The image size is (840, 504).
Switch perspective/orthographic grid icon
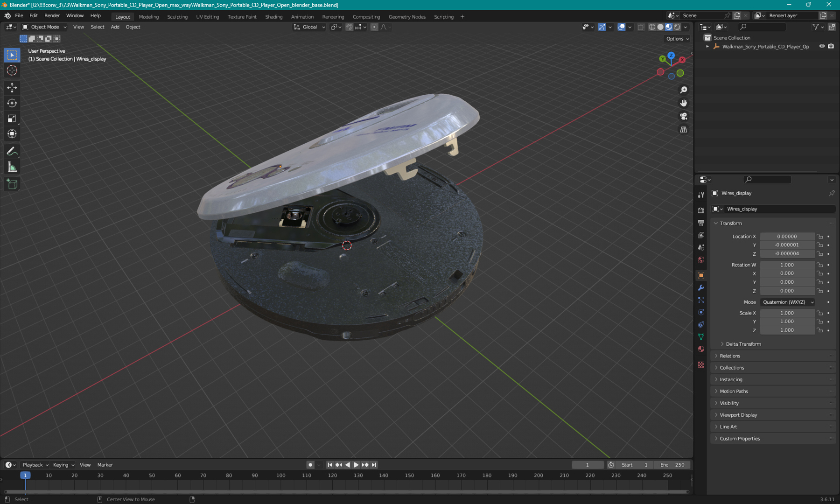(684, 129)
